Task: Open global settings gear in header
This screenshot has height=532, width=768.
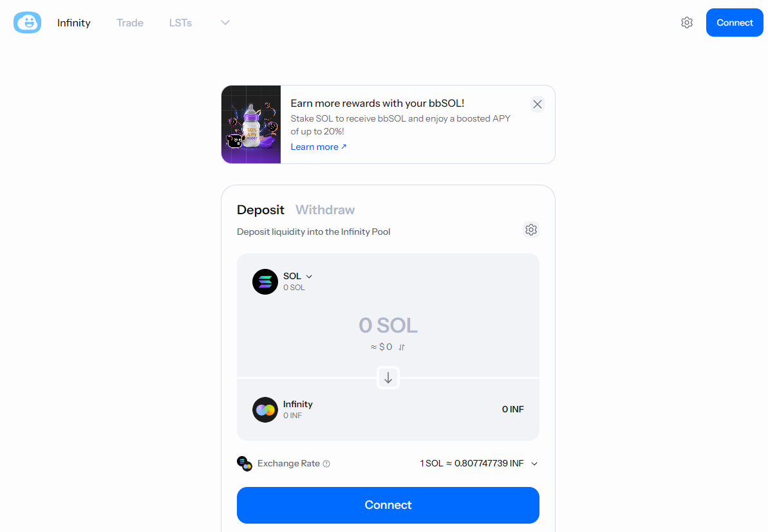Action: pyautogui.click(x=687, y=23)
